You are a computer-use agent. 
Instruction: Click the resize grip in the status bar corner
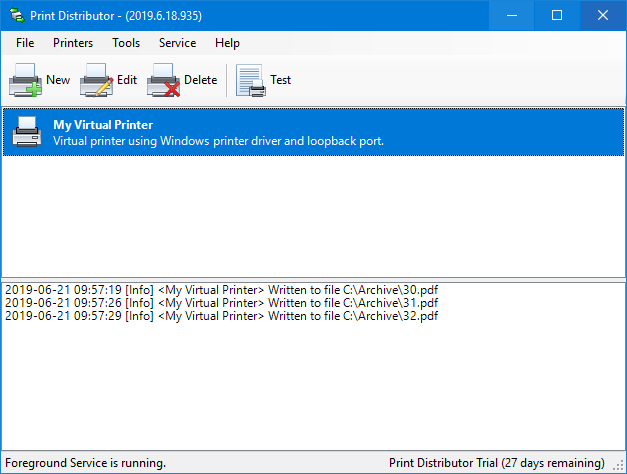pos(619,465)
